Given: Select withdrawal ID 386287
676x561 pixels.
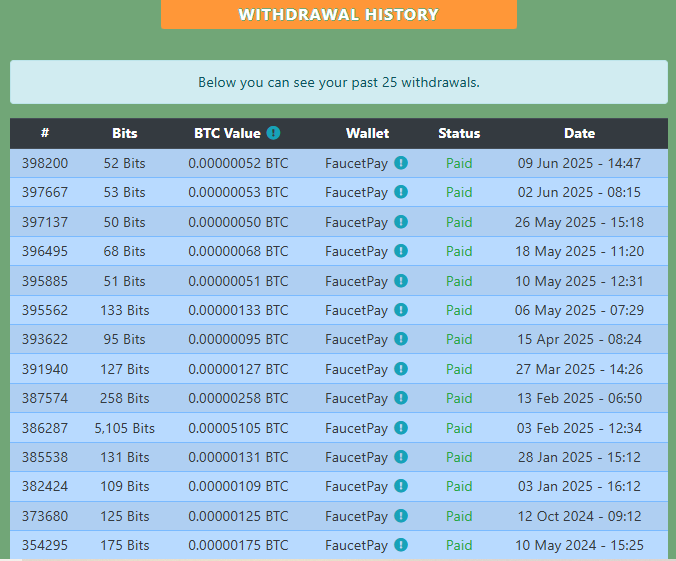Looking at the screenshot, I should tap(45, 428).
